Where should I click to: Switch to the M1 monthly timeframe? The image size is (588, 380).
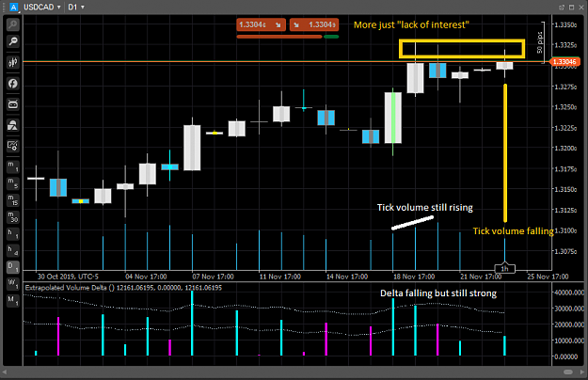[13, 301]
